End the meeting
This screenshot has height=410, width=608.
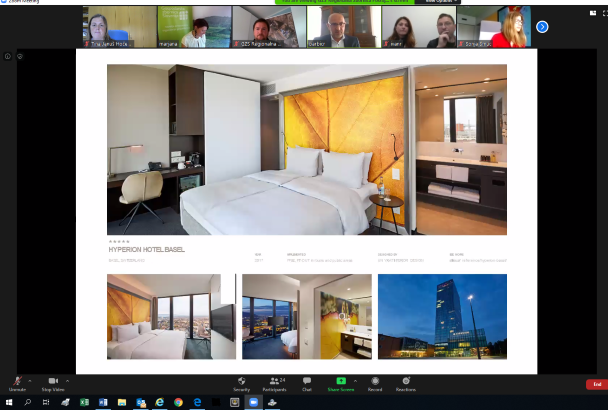[x=597, y=384]
